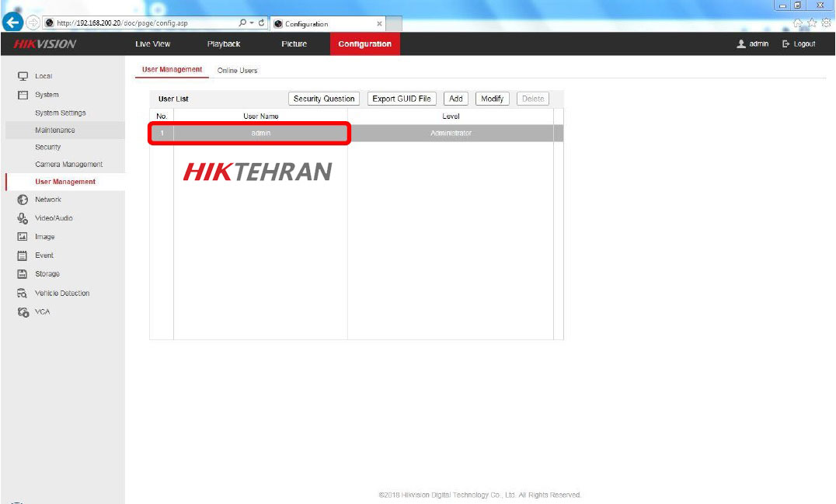The image size is (836, 504).
Task: Switch to the Picture page
Action: click(294, 43)
